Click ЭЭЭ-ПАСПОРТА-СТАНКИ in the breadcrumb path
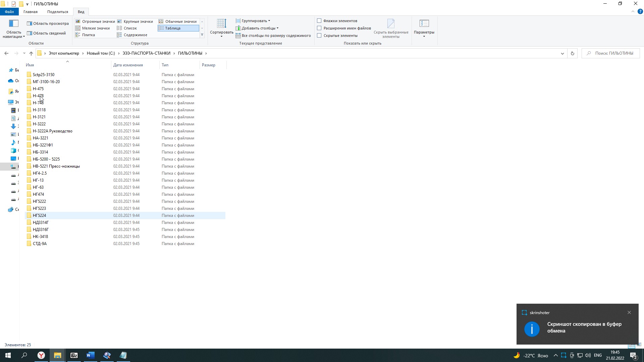The image size is (644, 362). click(x=146, y=53)
